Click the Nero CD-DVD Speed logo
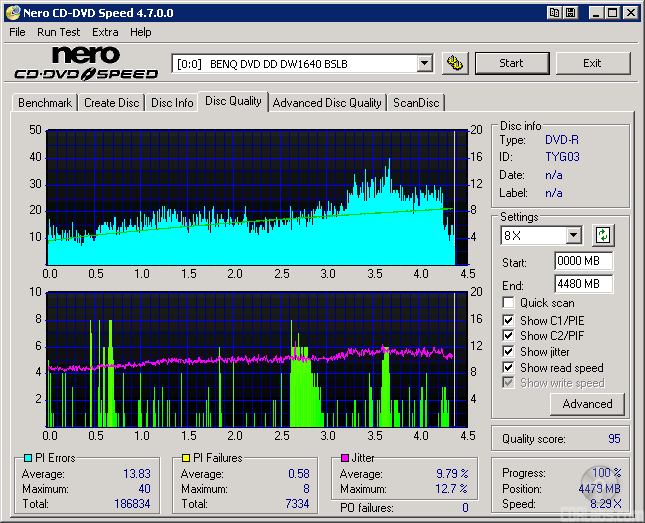The height and width of the screenshot is (523, 645). [86, 62]
